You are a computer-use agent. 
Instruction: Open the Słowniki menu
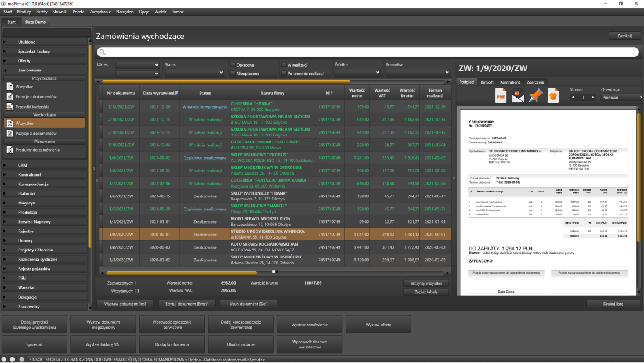[60, 12]
